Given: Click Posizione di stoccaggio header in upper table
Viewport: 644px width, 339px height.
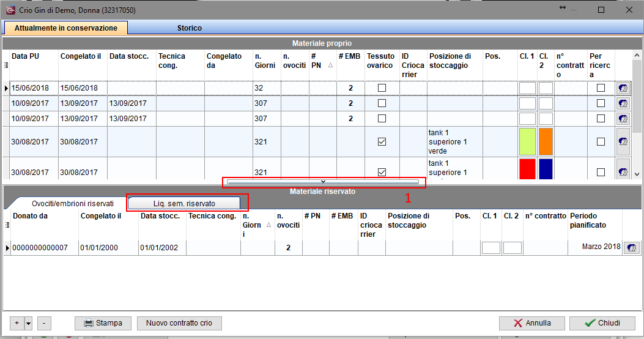Looking at the screenshot, I should click(455, 65).
